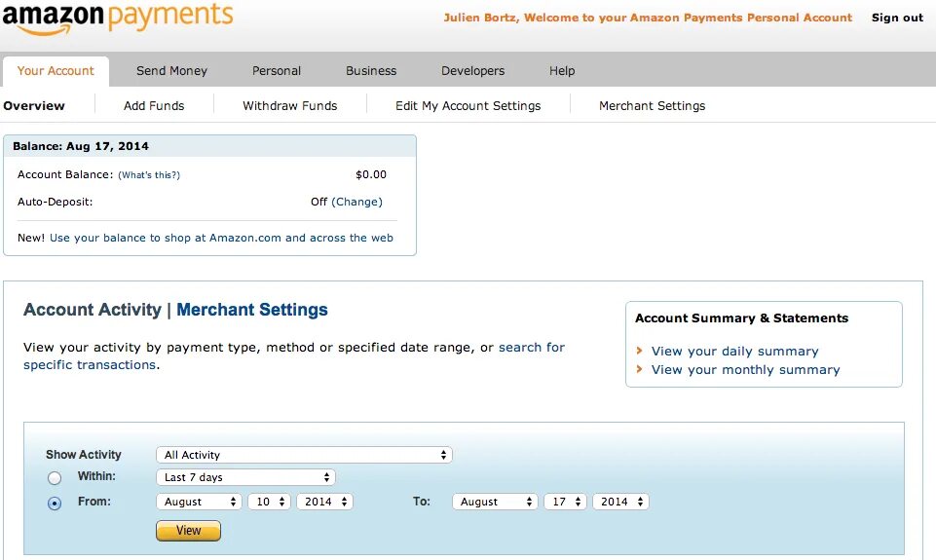
Task: Click the orange arrow beside daily summary
Action: coord(639,351)
